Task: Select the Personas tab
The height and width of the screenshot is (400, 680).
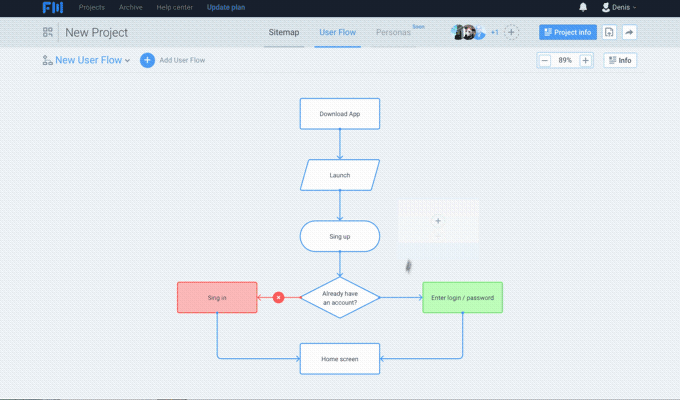Action: (x=393, y=32)
